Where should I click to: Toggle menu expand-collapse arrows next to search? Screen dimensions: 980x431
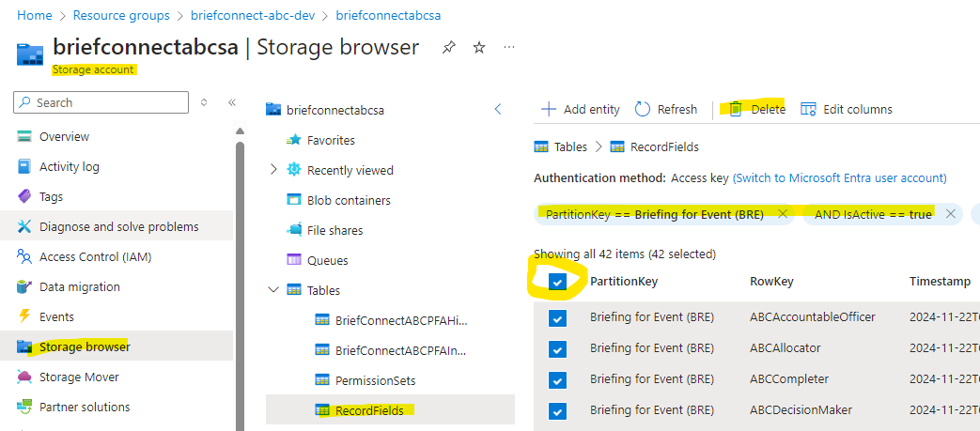204,102
